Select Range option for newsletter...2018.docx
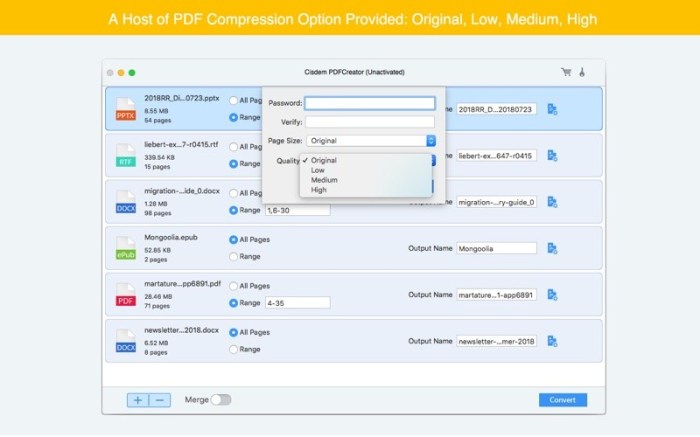The image size is (700, 437). (x=233, y=350)
